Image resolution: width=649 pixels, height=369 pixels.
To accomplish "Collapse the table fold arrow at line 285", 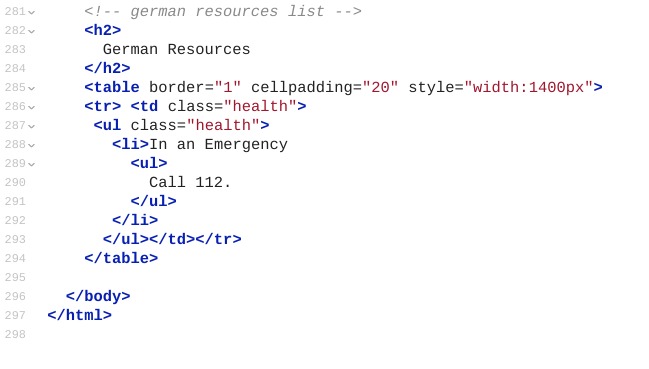I will click(x=31, y=88).
